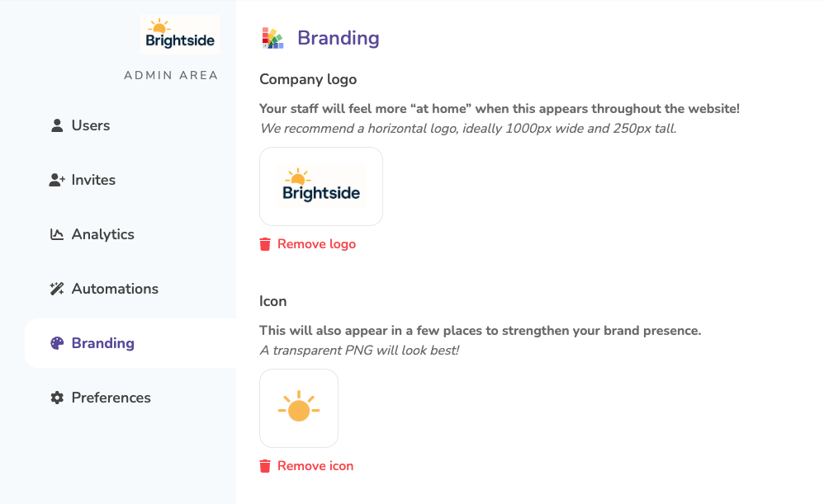Click the Preferences gear icon
824x504 pixels.
tap(57, 398)
